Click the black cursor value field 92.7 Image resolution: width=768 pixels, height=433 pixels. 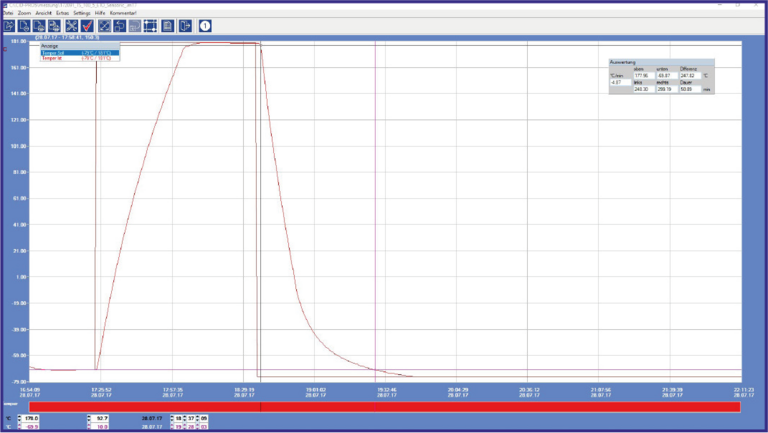click(100, 419)
